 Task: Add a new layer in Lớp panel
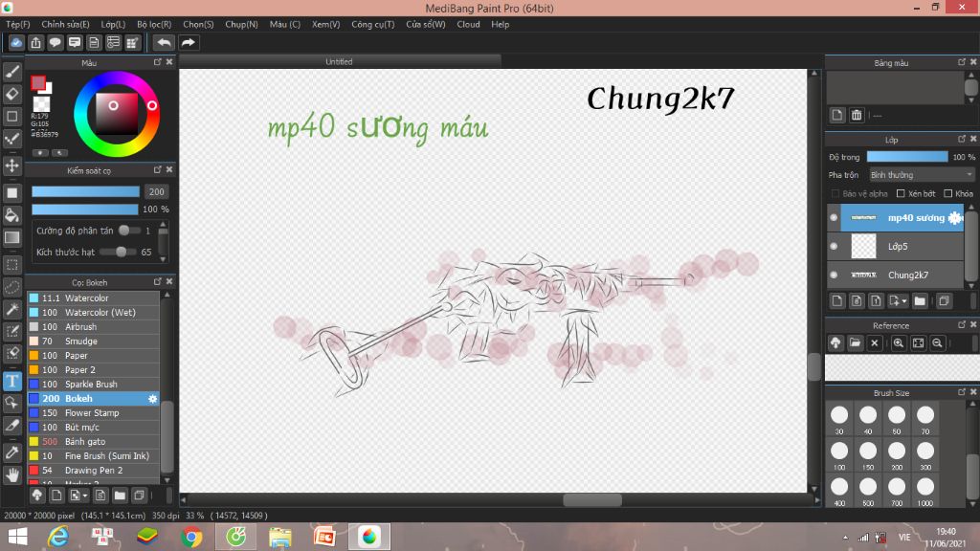[x=836, y=301]
